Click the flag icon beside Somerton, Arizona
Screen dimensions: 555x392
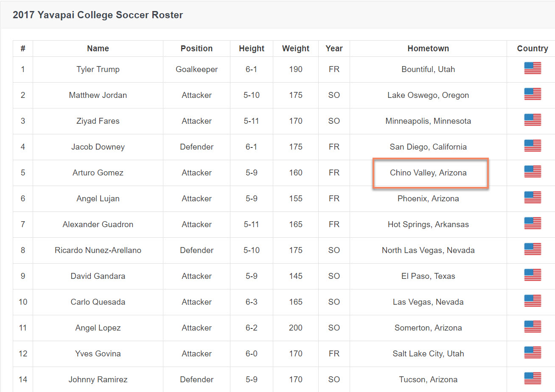coord(533,327)
